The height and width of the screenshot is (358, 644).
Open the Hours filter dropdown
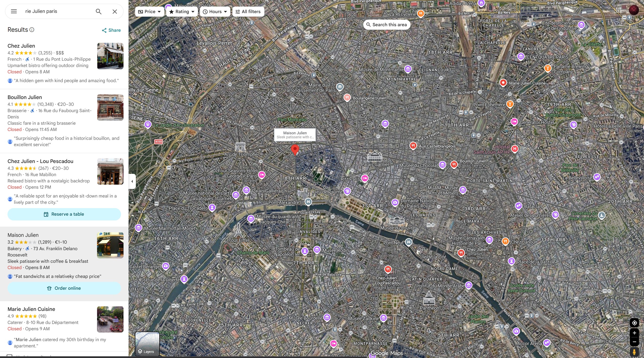pos(215,12)
